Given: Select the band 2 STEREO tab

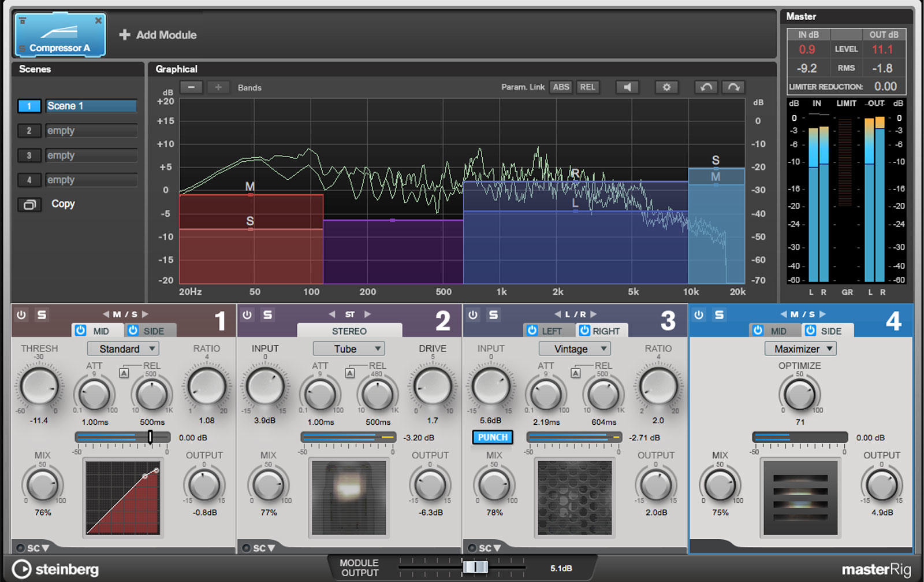Looking at the screenshot, I should click(349, 331).
